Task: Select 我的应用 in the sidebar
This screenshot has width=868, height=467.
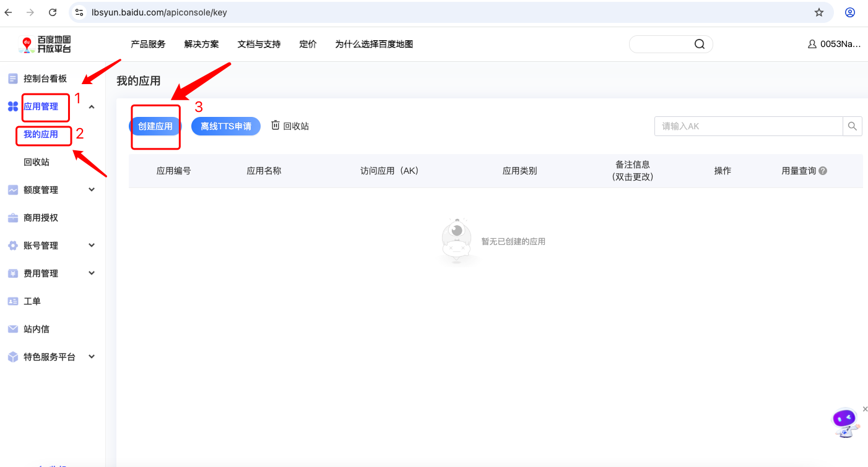Action: pos(41,134)
